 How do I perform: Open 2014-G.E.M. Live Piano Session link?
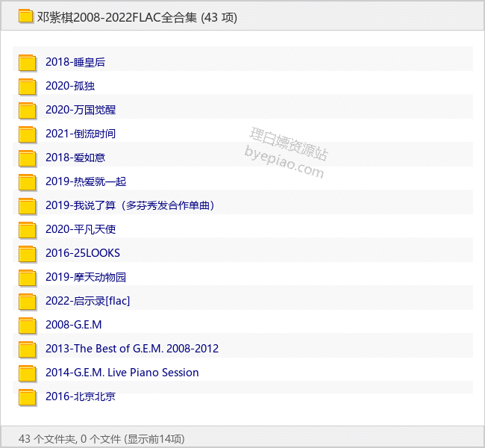pyautogui.click(x=122, y=373)
